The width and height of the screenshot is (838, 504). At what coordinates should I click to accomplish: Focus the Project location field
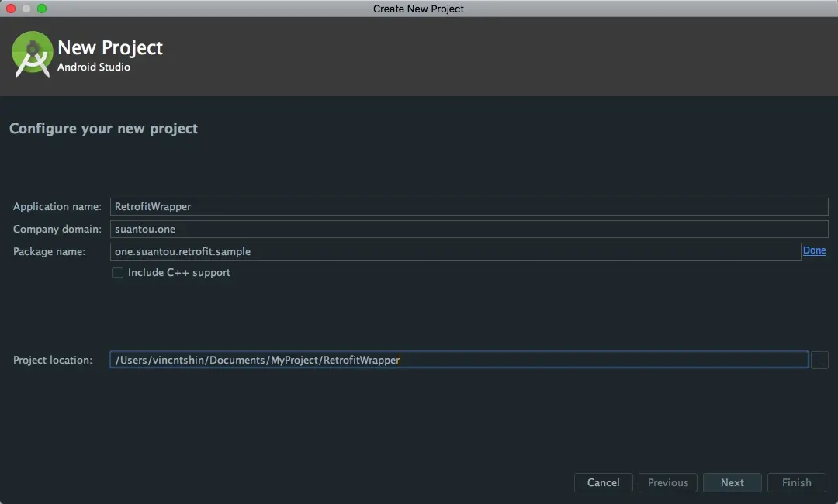tap(459, 360)
